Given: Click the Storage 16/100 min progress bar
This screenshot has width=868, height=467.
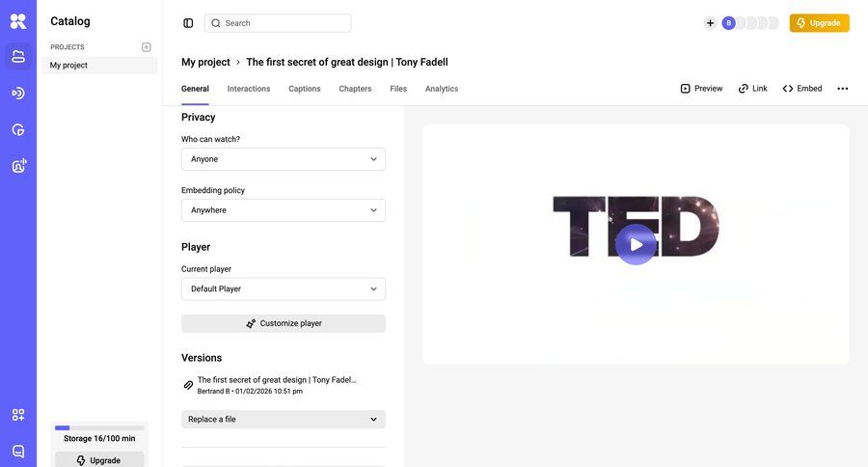Looking at the screenshot, I should 99,427.
